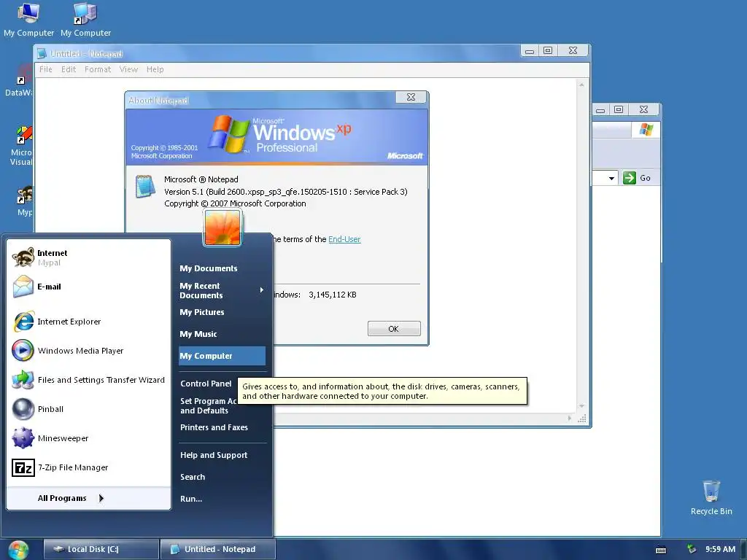This screenshot has height=560, width=747.
Task: Open Control Panel from Start menu
Action: point(206,384)
